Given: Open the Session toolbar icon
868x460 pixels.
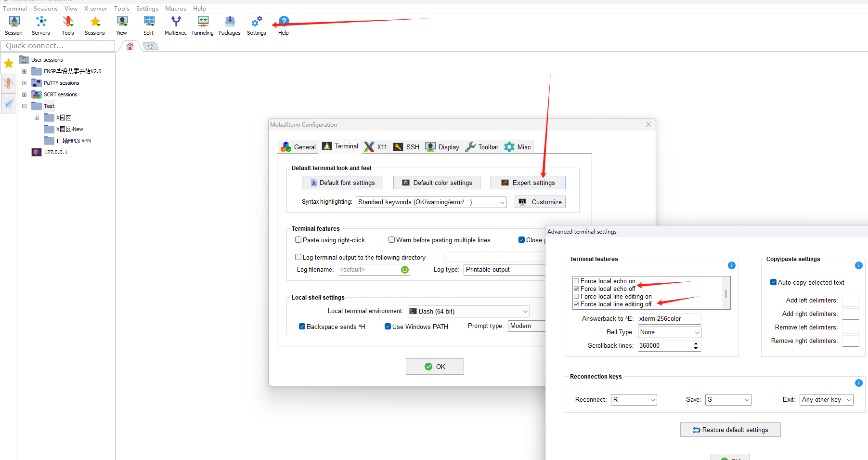Looking at the screenshot, I should 14,26.
